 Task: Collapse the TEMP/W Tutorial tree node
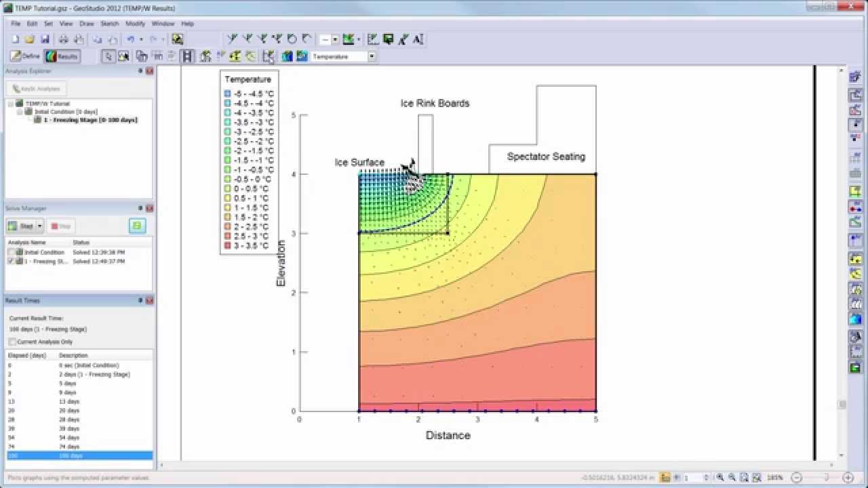(11, 104)
